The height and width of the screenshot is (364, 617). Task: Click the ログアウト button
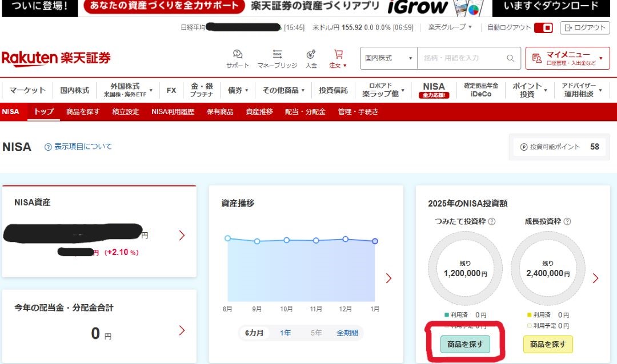(584, 27)
